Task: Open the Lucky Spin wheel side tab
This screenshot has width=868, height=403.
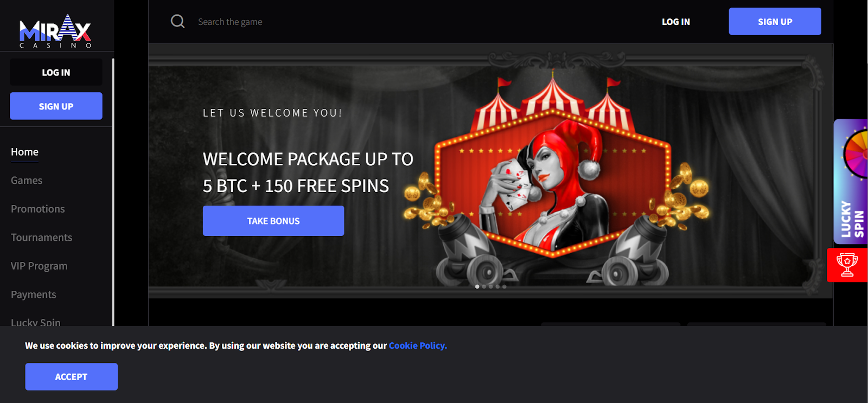Action: 851,182
